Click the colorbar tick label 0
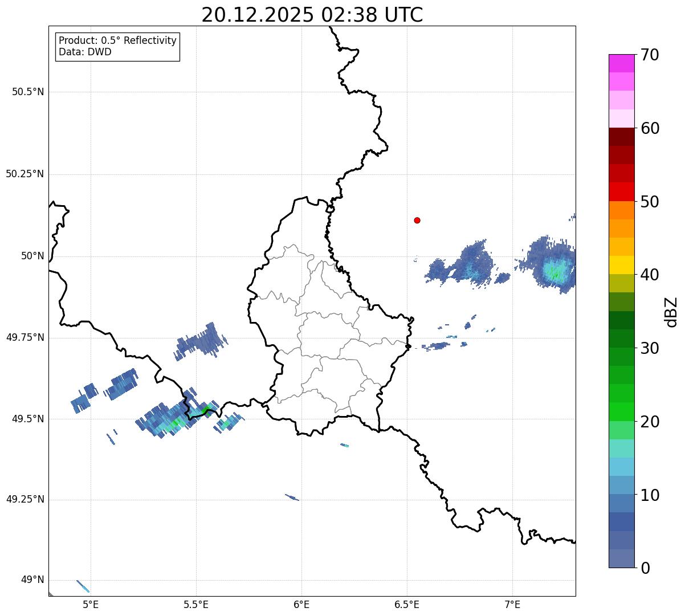 click(x=645, y=568)
